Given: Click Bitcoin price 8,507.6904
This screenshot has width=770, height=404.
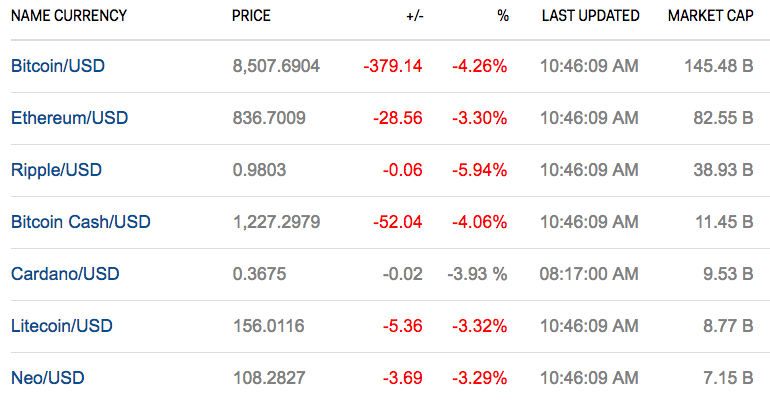Looking at the screenshot, I should point(276,66).
